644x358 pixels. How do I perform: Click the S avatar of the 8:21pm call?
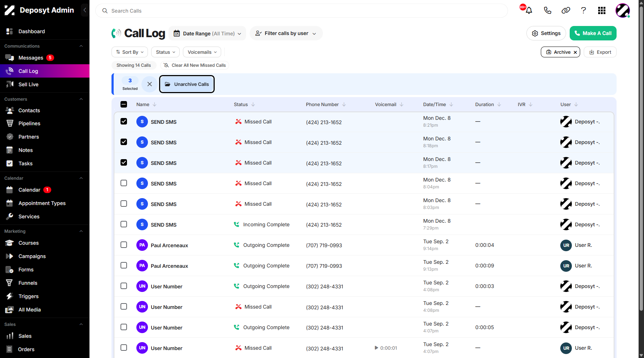click(x=142, y=122)
